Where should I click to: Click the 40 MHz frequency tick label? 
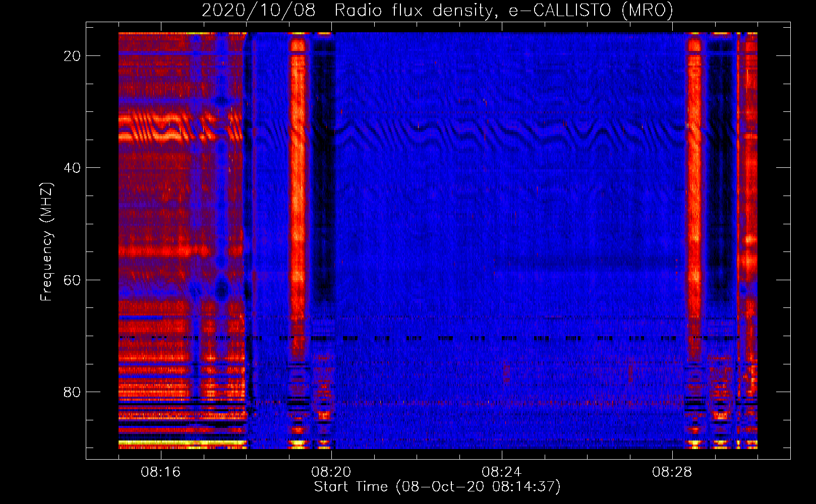[72, 168]
